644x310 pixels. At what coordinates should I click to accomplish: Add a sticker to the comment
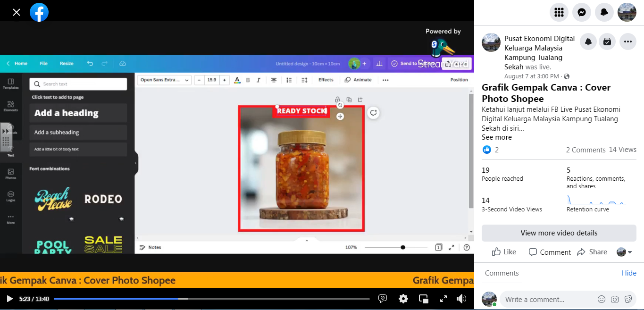coord(628,299)
